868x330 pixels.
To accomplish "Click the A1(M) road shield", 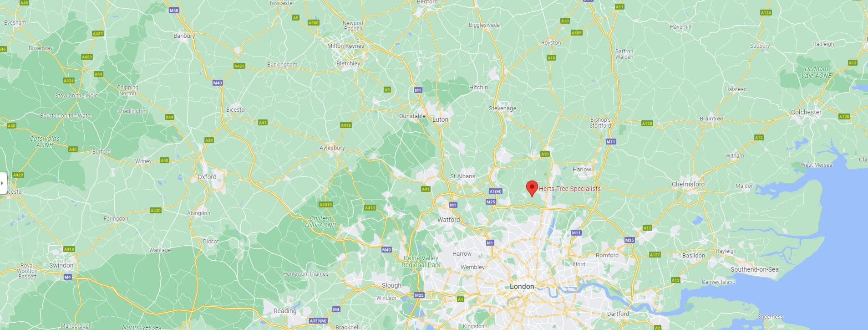I will click(495, 191).
